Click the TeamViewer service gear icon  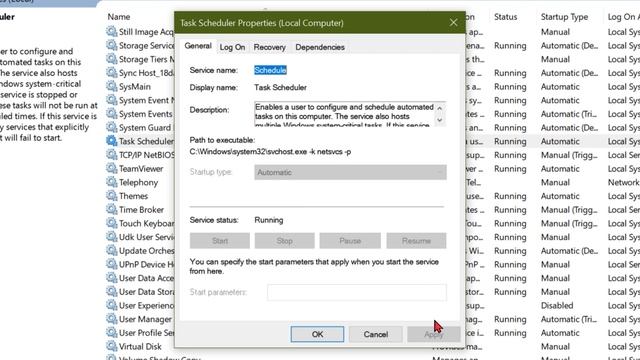[x=111, y=168]
